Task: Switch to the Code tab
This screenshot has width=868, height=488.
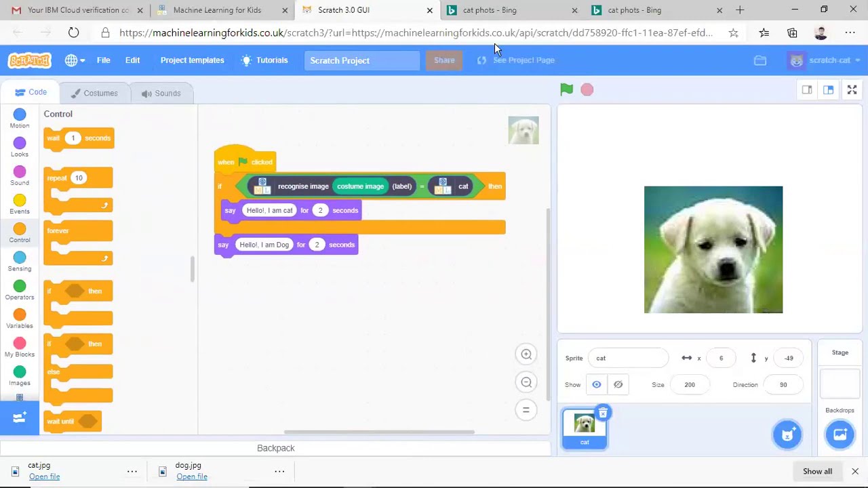Action: pyautogui.click(x=31, y=92)
